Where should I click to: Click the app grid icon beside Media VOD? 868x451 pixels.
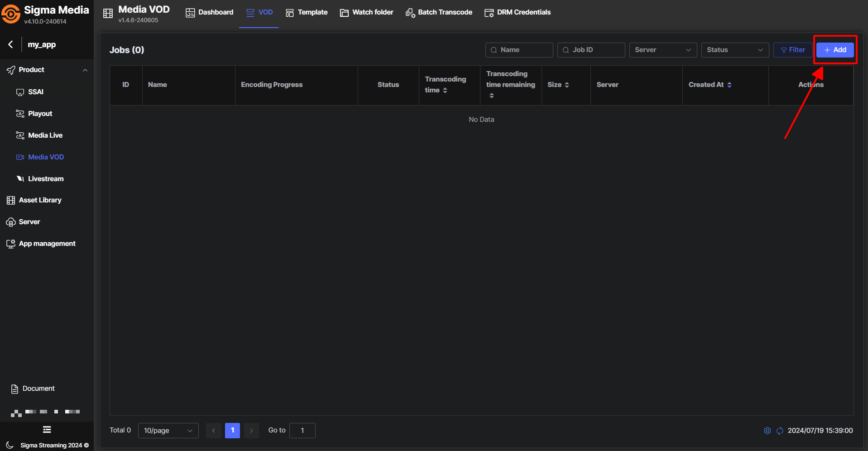tap(108, 13)
